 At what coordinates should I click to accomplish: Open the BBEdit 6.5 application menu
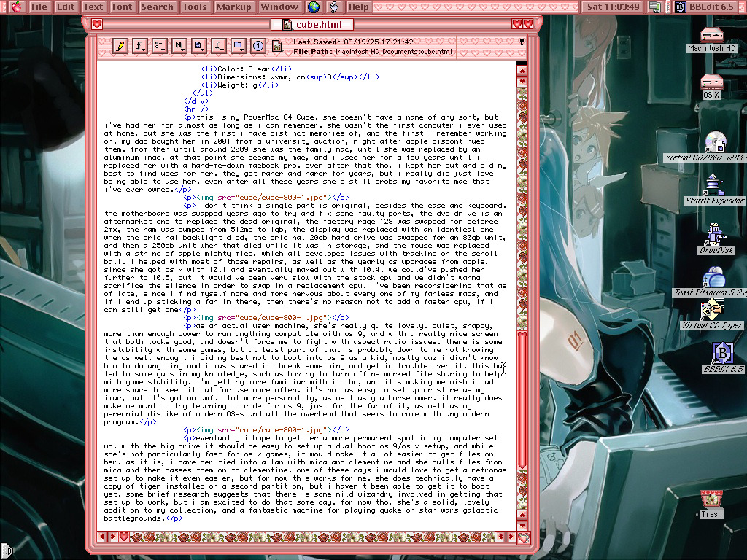(705, 7)
